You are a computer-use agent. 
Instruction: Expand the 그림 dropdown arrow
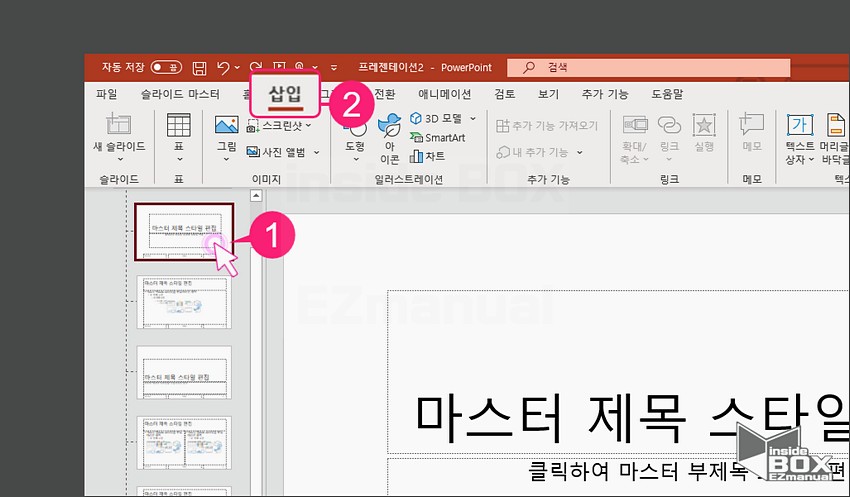coord(227,159)
